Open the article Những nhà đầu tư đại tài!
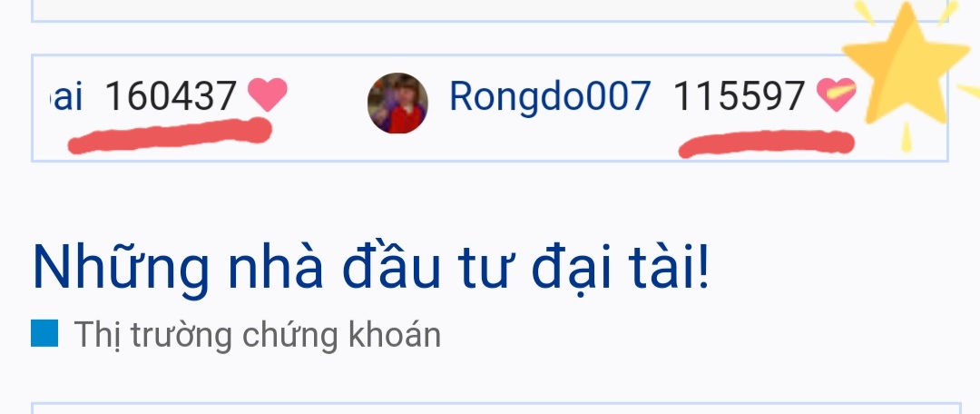Viewport: 980px width, 414px height. [371, 269]
